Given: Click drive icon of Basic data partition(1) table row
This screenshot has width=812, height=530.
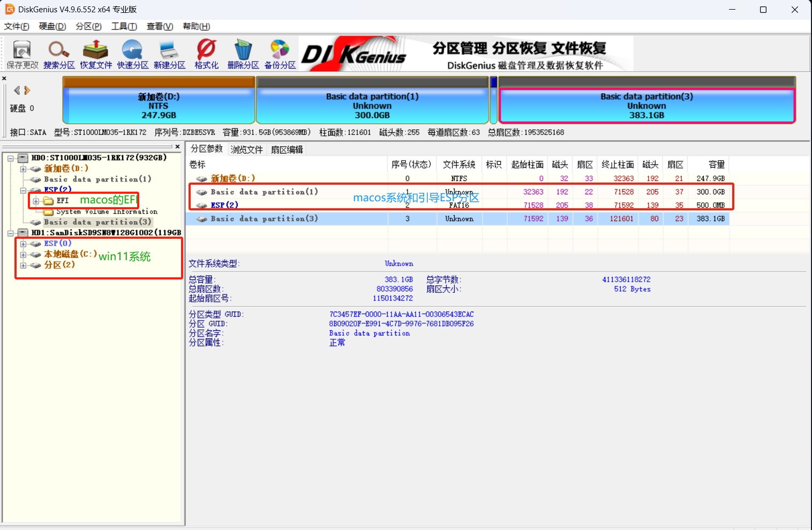Looking at the screenshot, I should 201,192.
